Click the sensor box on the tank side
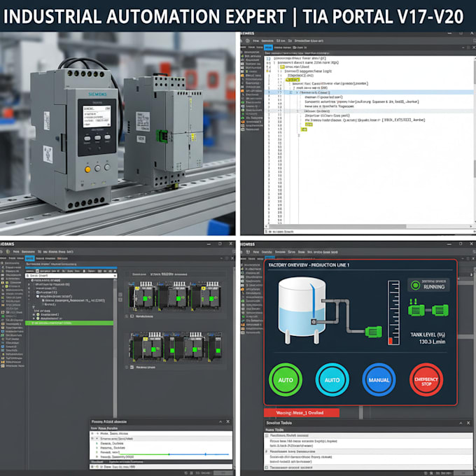The height and width of the screenshot is (476, 476). 314,321
